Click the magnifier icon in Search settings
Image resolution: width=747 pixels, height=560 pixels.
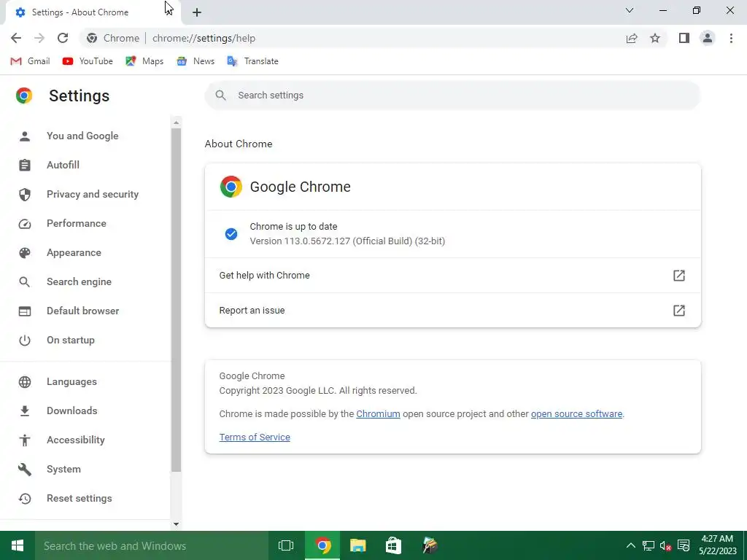point(220,96)
